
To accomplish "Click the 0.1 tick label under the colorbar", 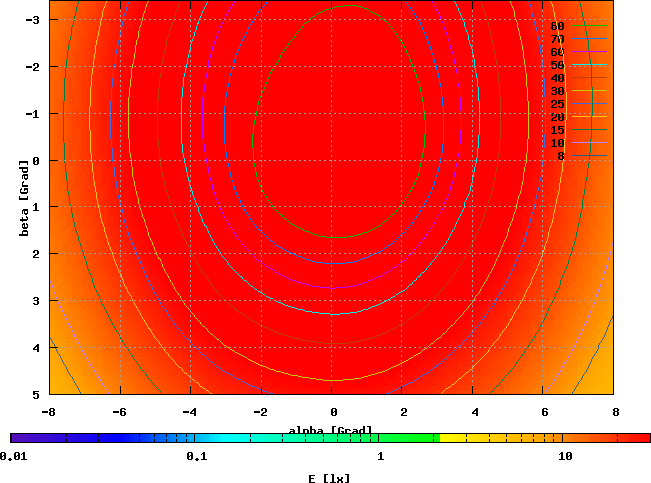I will 196,456.
